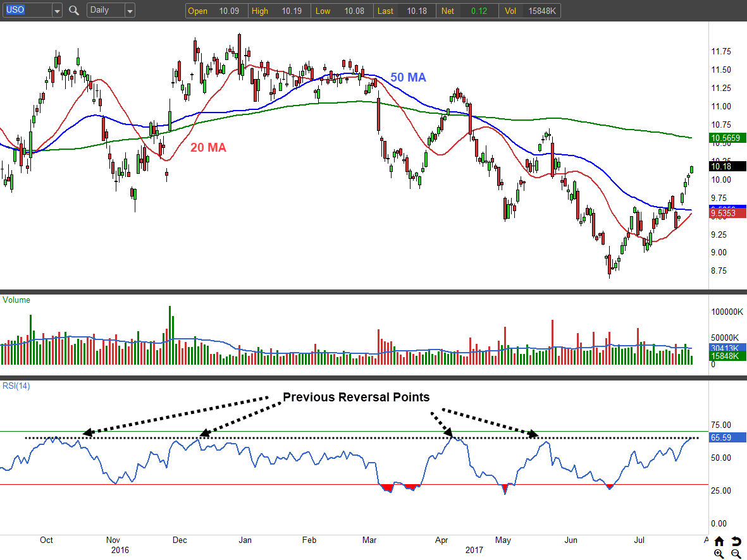Screen dimensions: 747x560
Task: Open the USO symbol dropdown arrow
Action: tap(57, 11)
